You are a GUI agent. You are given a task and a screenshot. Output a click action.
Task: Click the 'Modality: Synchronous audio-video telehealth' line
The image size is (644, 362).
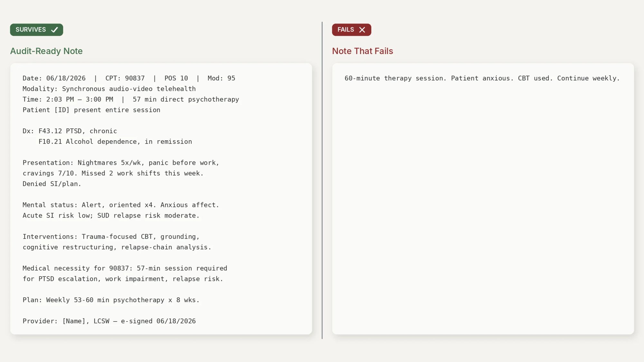(109, 89)
